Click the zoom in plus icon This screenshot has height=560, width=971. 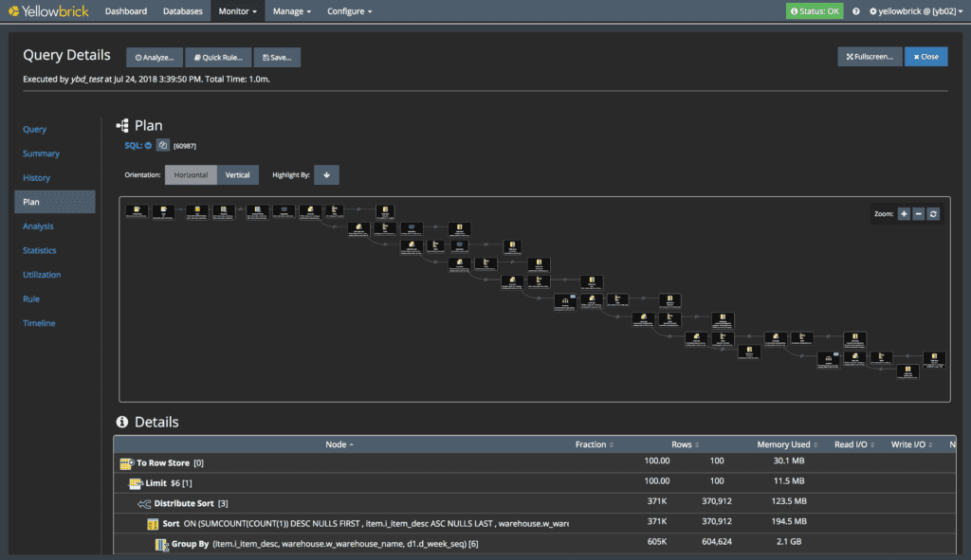904,214
